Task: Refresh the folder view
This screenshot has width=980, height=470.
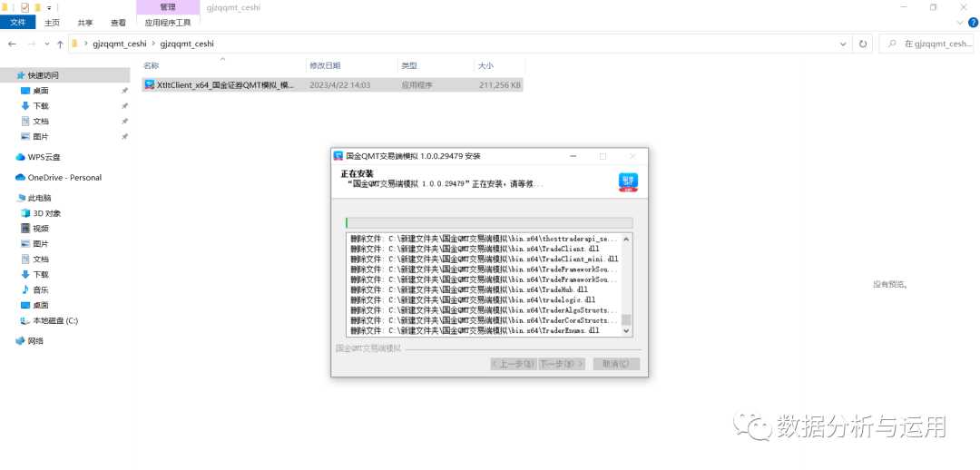Action: [863, 44]
